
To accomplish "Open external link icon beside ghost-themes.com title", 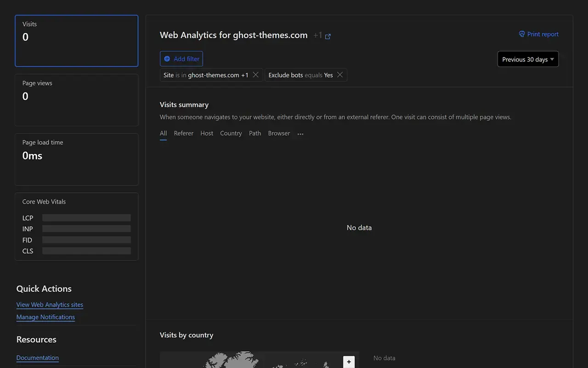I will (x=328, y=36).
